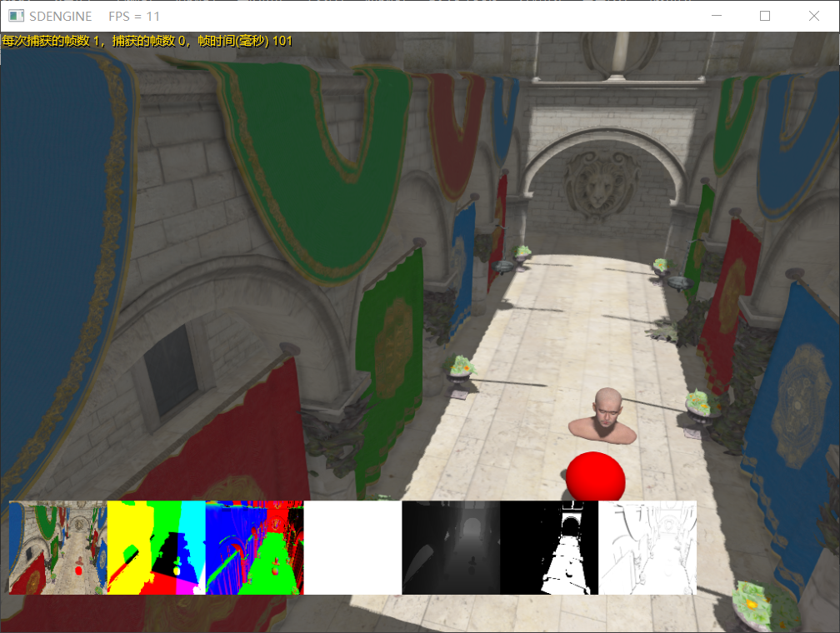Select the white ambient occlusion buffer thumbnail
Viewport: 840px width, 633px height.
[x=352, y=547]
